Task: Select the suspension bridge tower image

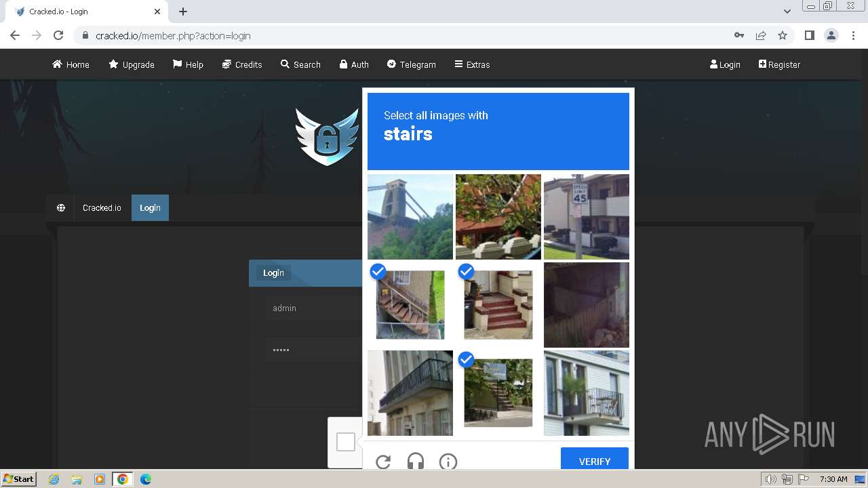Action: 410,217
